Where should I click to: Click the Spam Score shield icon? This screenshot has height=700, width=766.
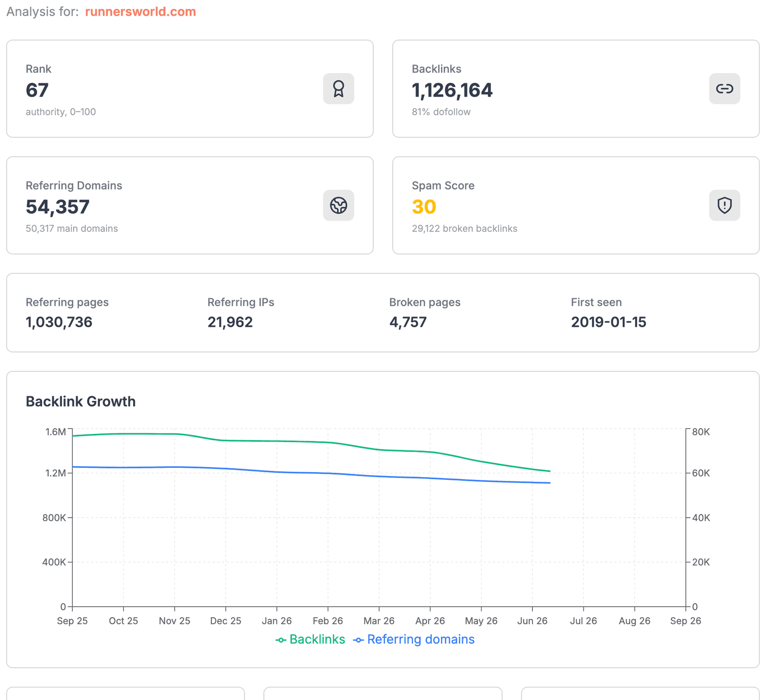(x=724, y=205)
